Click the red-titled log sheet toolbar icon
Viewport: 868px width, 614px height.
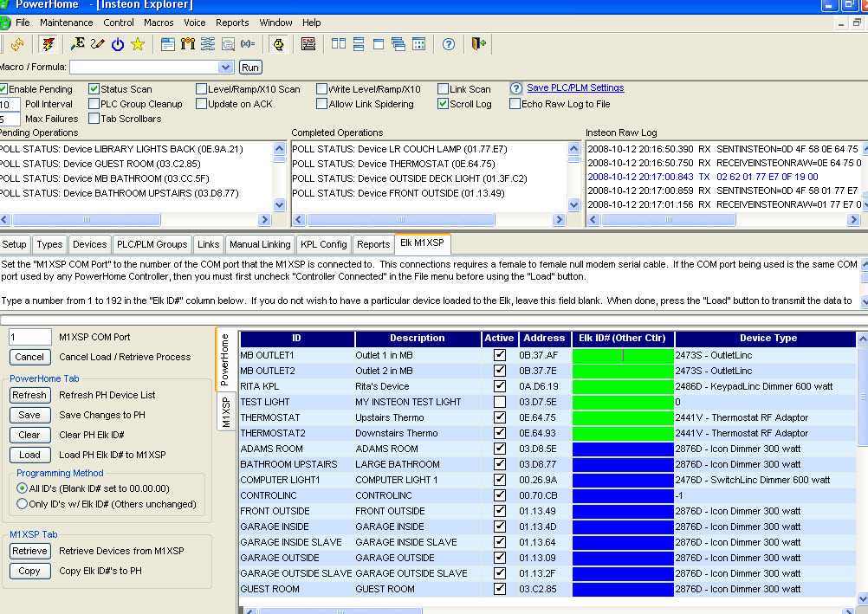pos(308,44)
